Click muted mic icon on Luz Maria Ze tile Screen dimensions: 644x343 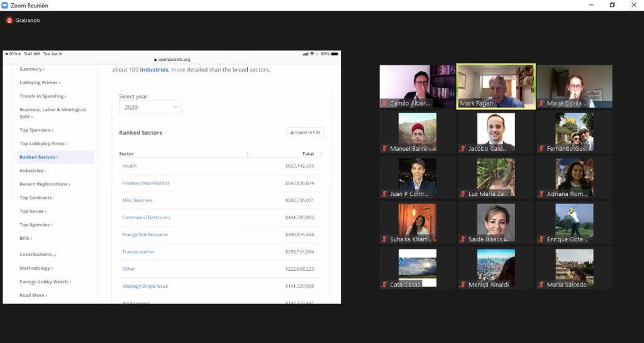click(x=464, y=194)
